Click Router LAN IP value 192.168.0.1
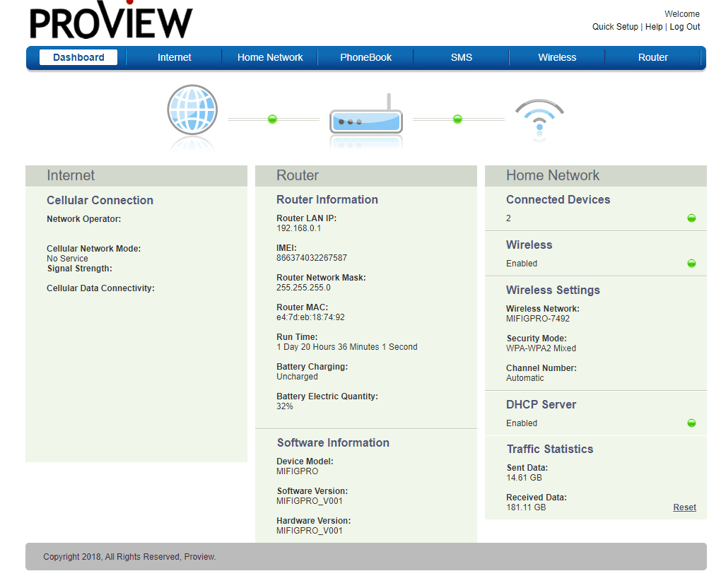 click(299, 228)
